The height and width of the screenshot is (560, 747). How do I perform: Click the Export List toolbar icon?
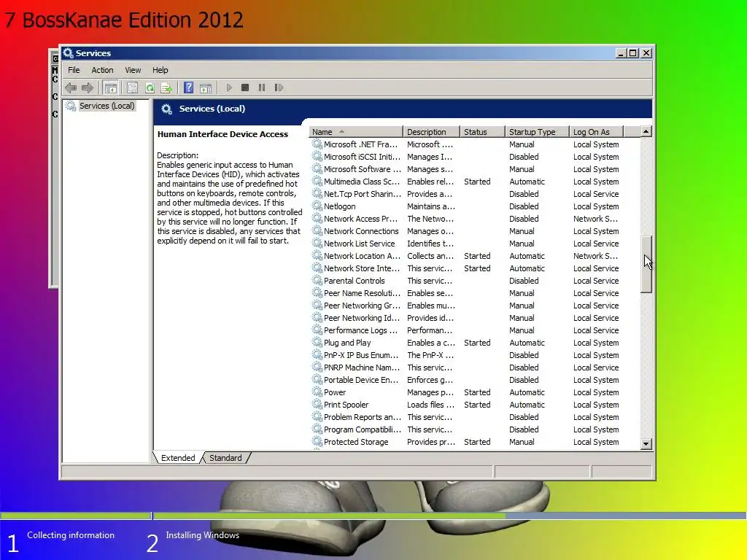pyautogui.click(x=166, y=87)
